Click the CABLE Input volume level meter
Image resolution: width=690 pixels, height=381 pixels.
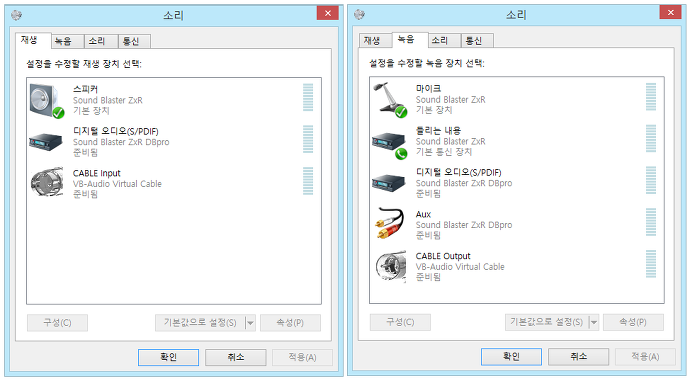point(308,181)
